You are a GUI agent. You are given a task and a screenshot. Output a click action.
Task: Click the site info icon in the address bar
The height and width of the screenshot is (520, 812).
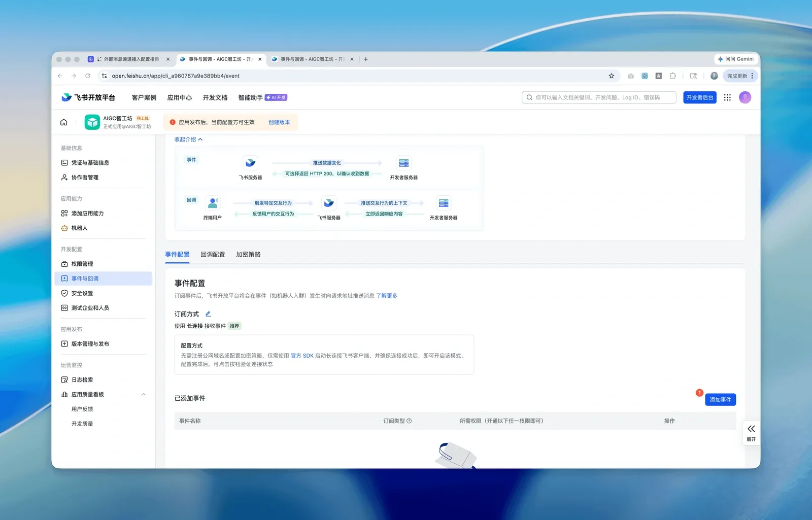click(x=104, y=76)
